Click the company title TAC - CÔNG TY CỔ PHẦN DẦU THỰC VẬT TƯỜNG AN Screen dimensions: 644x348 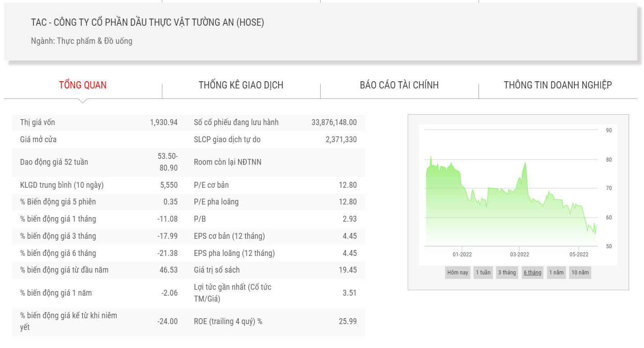[147, 22]
